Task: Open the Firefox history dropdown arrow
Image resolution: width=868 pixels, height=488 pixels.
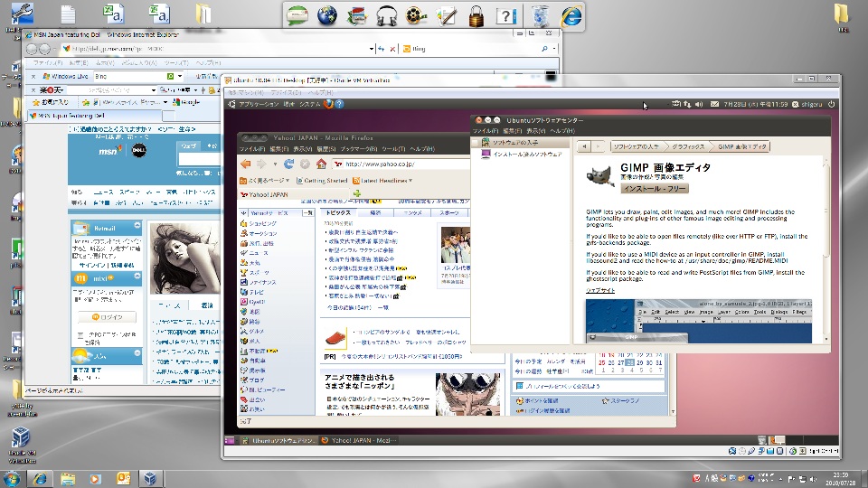Action: [275, 164]
